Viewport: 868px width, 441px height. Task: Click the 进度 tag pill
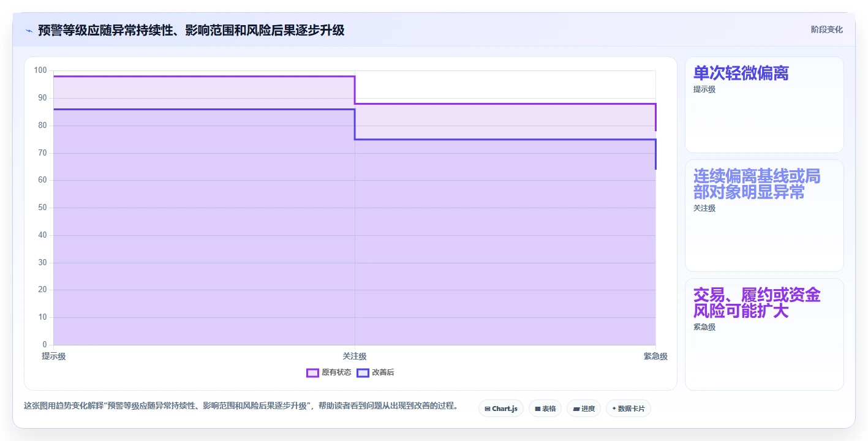point(584,409)
